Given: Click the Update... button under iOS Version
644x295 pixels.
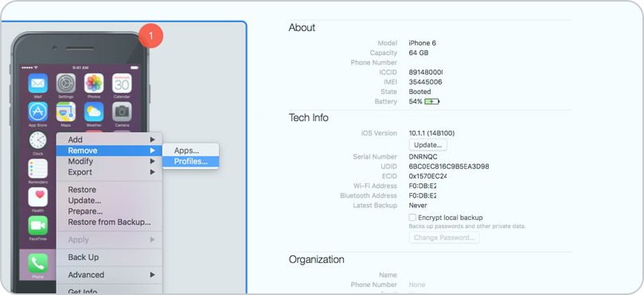Looking at the screenshot, I should click(427, 145).
